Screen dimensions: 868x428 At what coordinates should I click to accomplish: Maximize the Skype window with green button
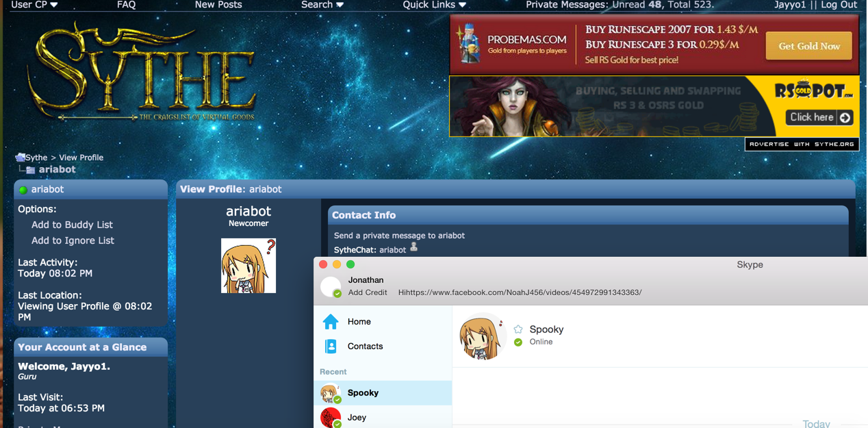tap(350, 264)
